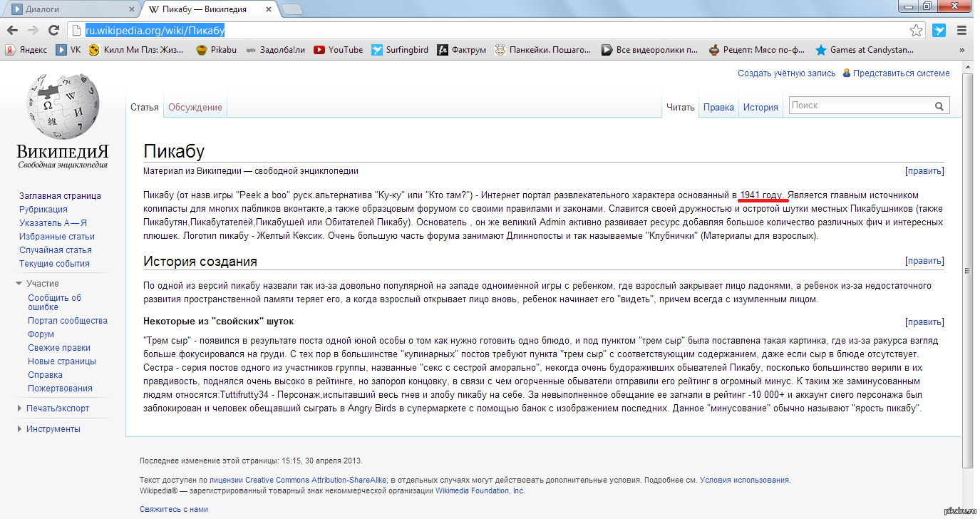980x519 pixels.
Task: Click the browser forward arrow
Action: coord(33,31)
